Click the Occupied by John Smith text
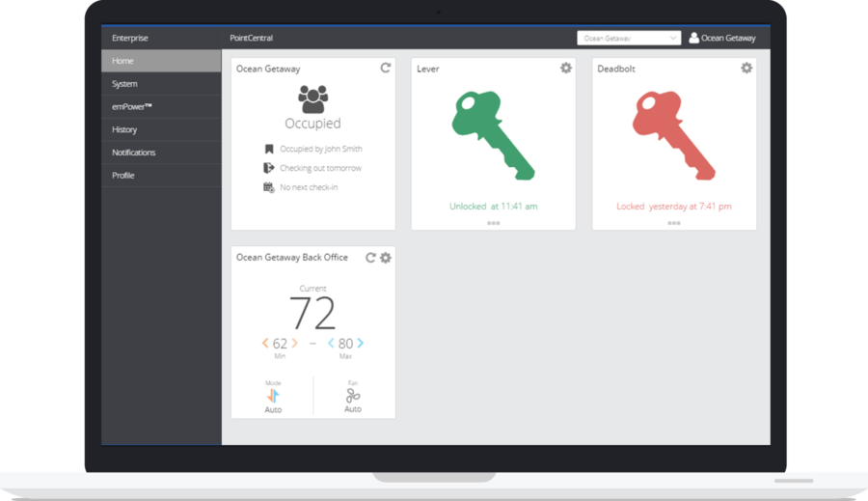This screenshot has height=501, width=868. [321, 149]
